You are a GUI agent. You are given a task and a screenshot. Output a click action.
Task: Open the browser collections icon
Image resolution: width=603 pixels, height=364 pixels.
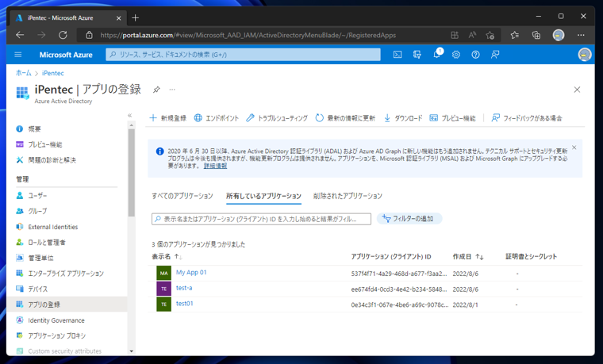point(536,35)
